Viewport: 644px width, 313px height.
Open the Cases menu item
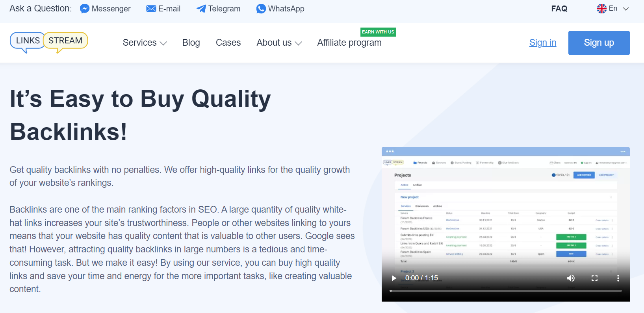coord(228,43)
